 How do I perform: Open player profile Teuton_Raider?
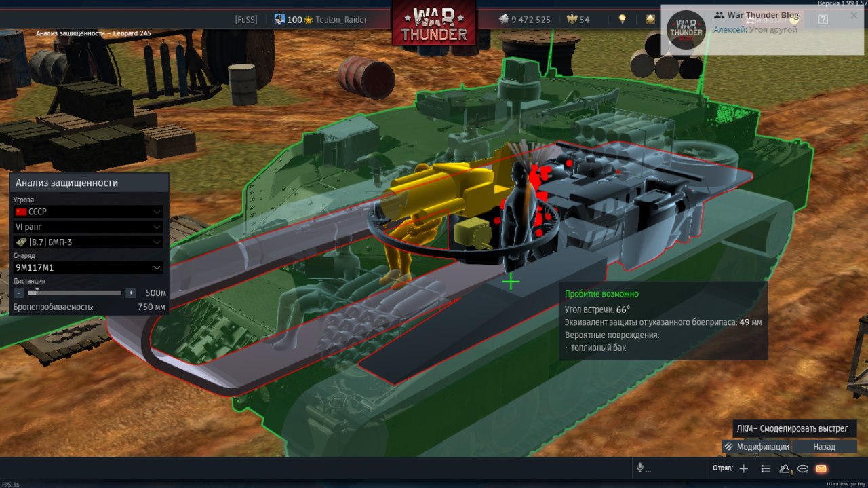pyautogui.click(x=341, y=20)
